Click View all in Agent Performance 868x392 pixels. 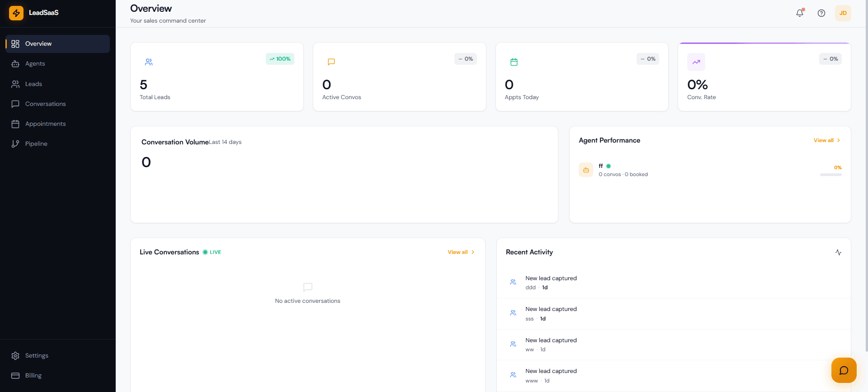click(x=827, y=140)
